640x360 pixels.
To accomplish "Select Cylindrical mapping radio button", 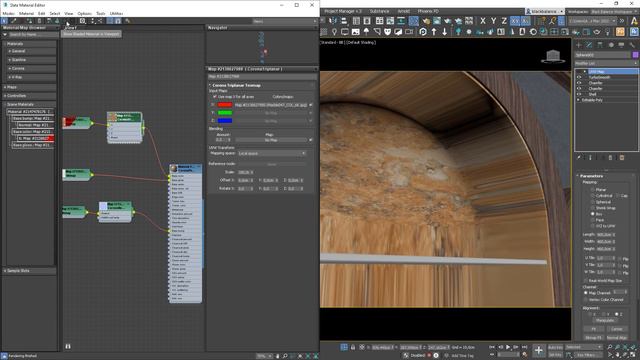I will (592, 196).
